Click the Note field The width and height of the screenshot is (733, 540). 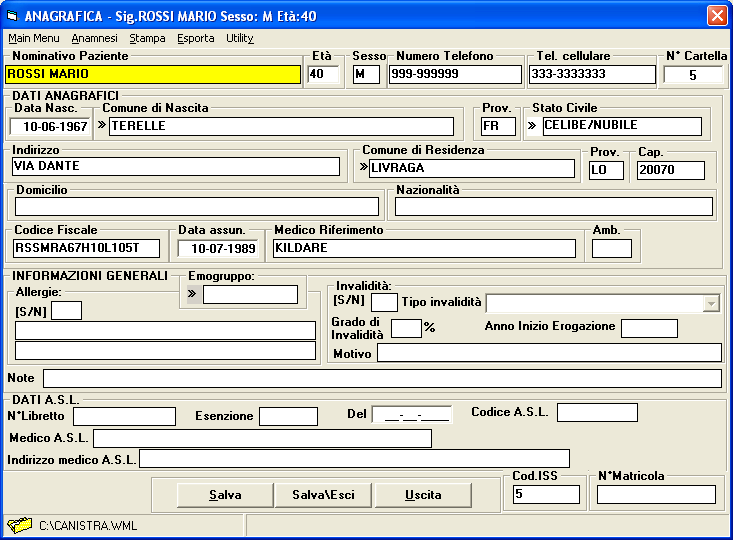pos(382,378)
